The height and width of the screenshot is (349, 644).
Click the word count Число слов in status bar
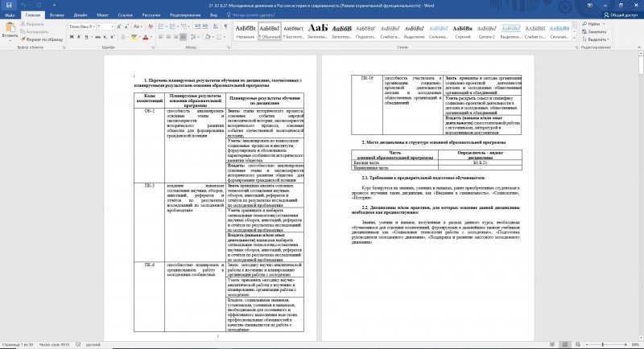point(54,345)
